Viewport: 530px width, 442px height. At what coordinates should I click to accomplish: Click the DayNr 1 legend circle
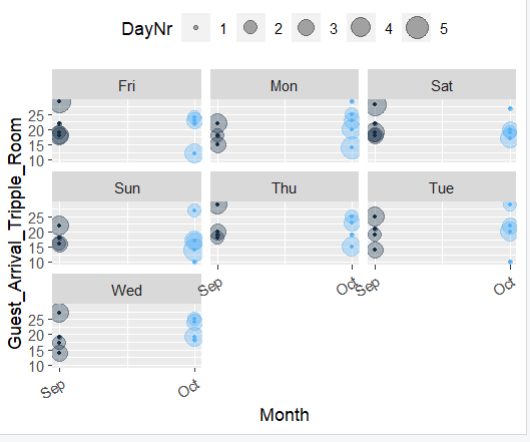(196, 28)
